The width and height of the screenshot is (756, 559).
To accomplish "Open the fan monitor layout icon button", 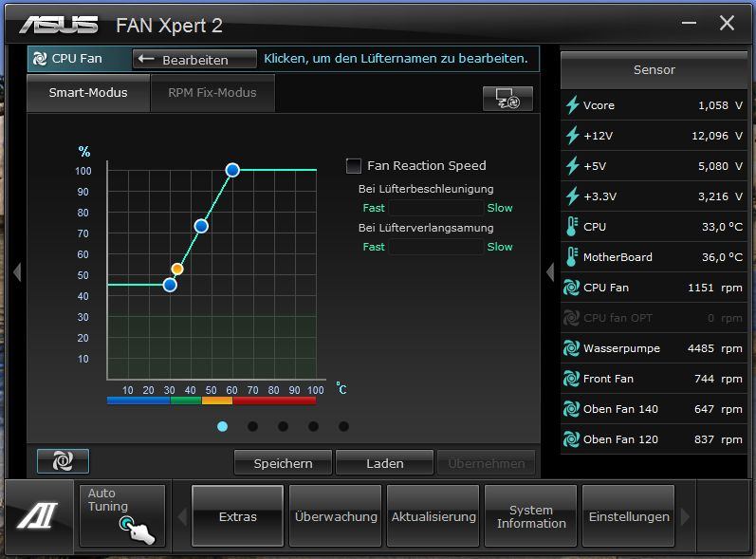I will pos(507,99).
